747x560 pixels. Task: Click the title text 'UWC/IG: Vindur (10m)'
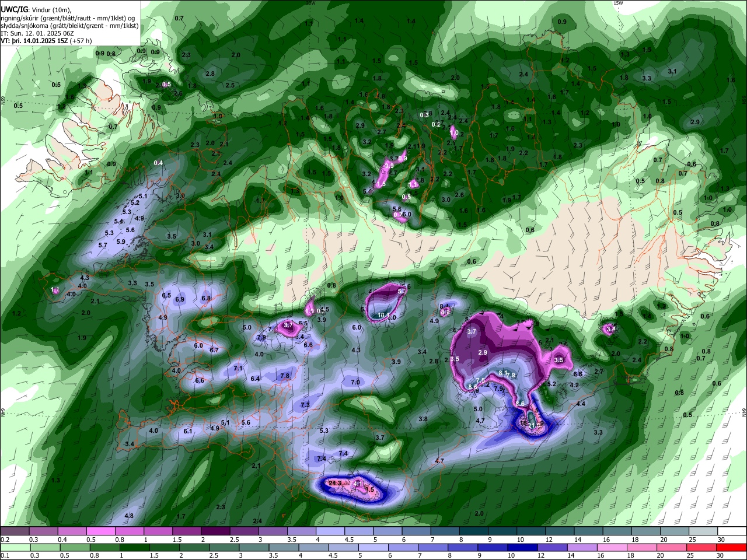tap(36, 10)
